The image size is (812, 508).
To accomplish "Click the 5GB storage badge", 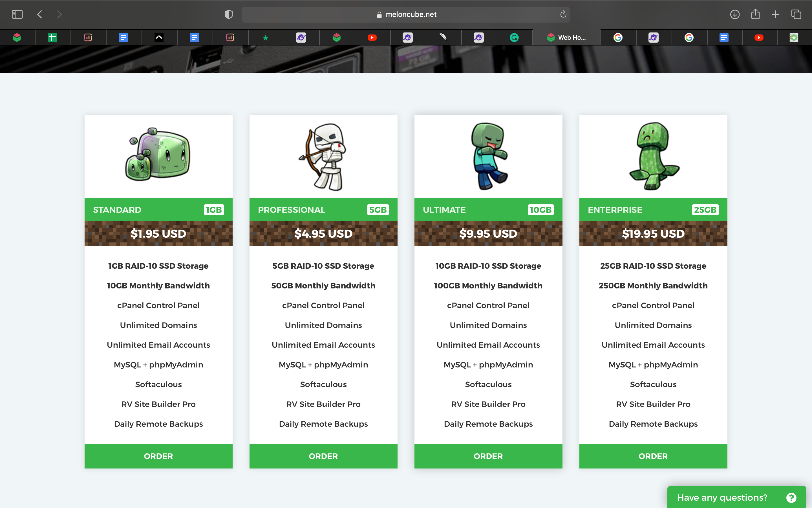I will click(378, 210).
